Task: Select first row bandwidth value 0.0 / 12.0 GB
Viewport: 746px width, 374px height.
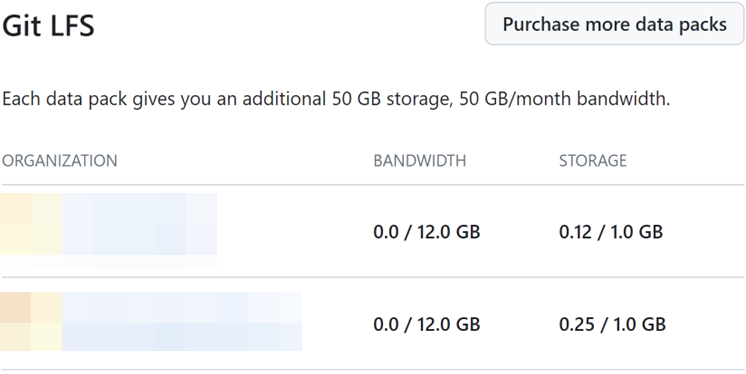Action: pos(427,232)
